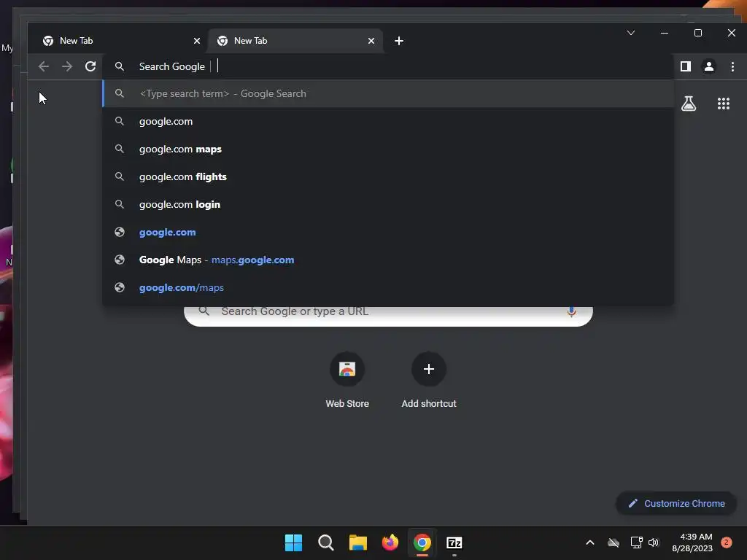Open a new tab with plus
The width and height of the screenshot is (747, 560).
click(x=399, y=41)
